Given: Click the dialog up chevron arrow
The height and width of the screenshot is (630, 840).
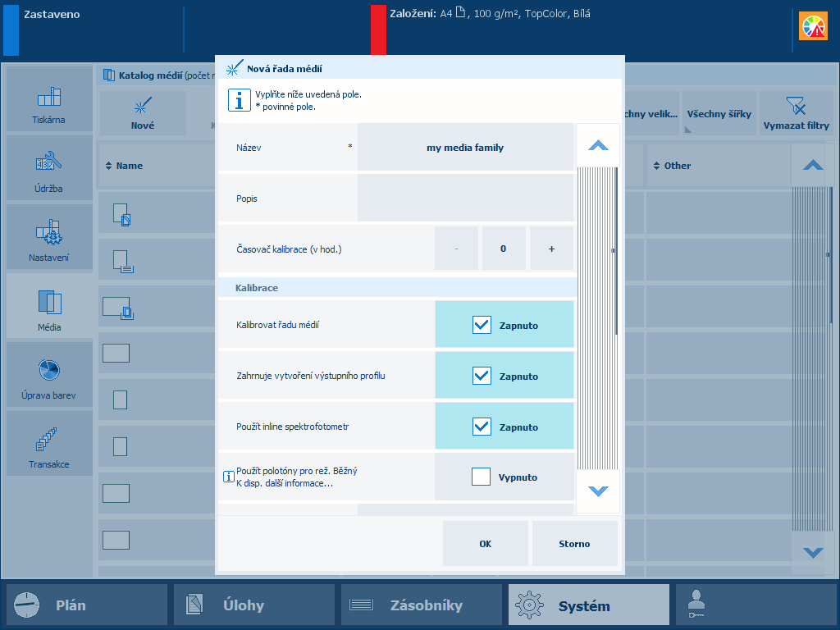Looking at the screenshot, I should [598, 145].
